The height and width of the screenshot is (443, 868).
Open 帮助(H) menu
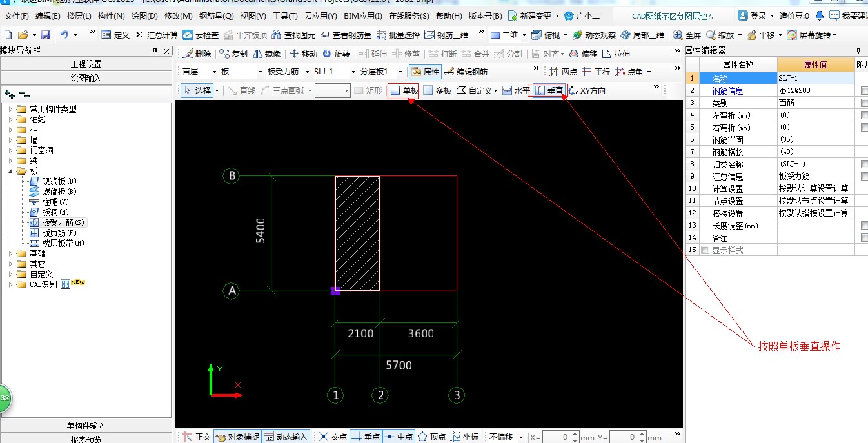[449, 15]
